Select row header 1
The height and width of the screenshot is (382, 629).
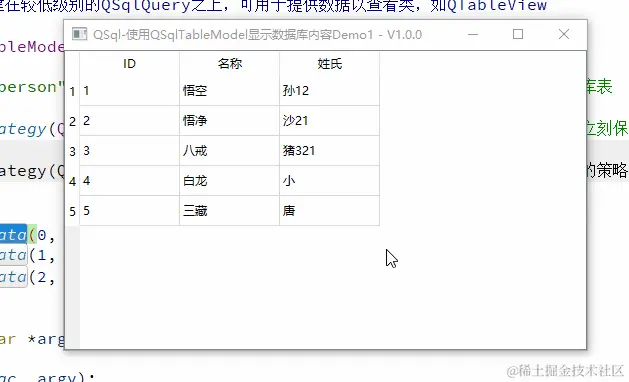72,91
